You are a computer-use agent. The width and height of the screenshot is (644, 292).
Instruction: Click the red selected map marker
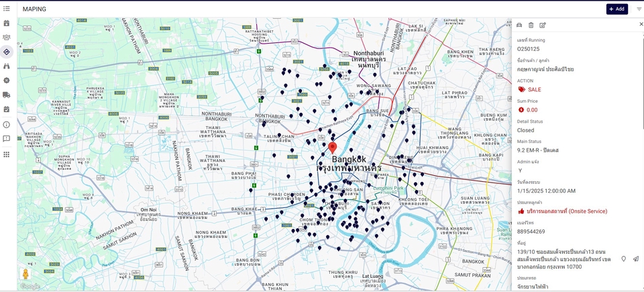tap(331, 147)
